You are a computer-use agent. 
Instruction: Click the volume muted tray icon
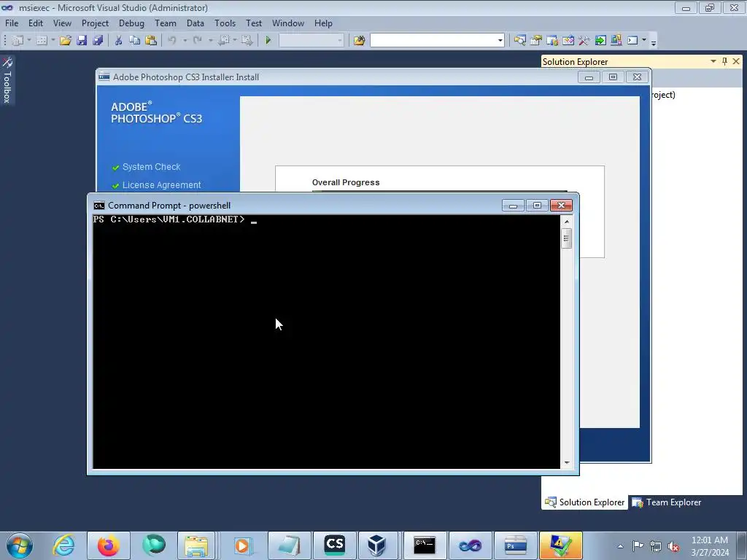point(673,546)
